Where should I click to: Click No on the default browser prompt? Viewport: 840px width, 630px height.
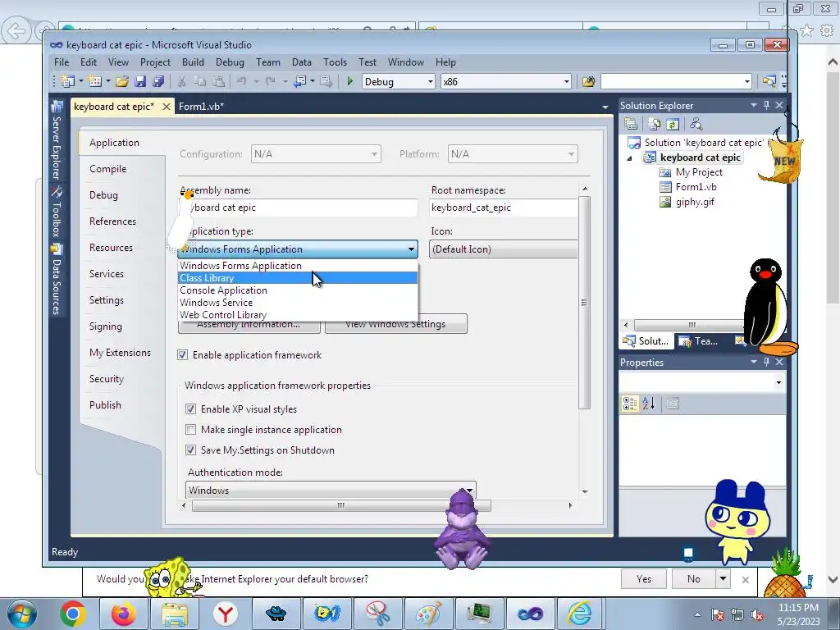(694, 578)
